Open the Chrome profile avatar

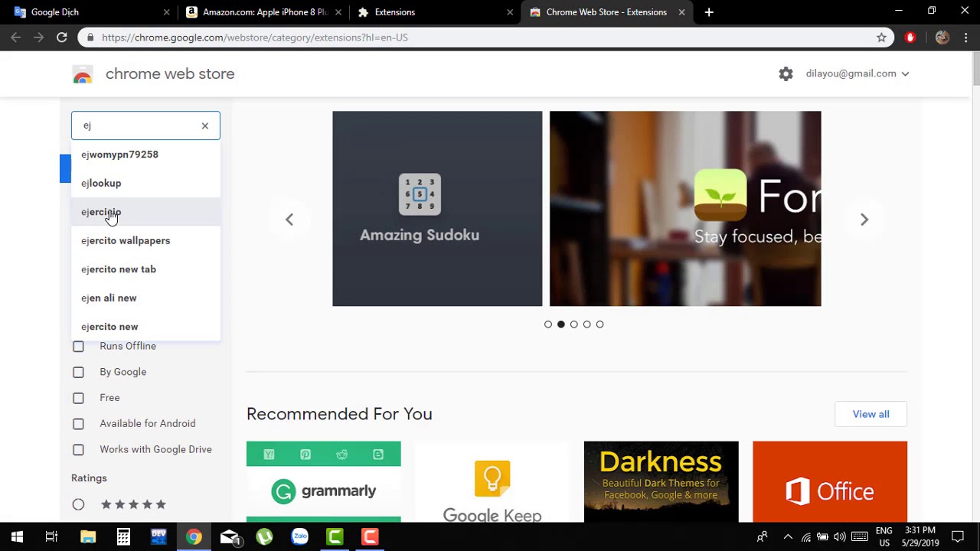942,37
